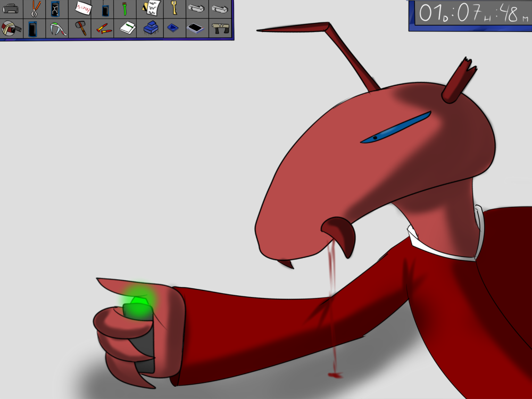Open the white notepad with green pen
The image size is (532, 399).
click(x=128, y=28)
